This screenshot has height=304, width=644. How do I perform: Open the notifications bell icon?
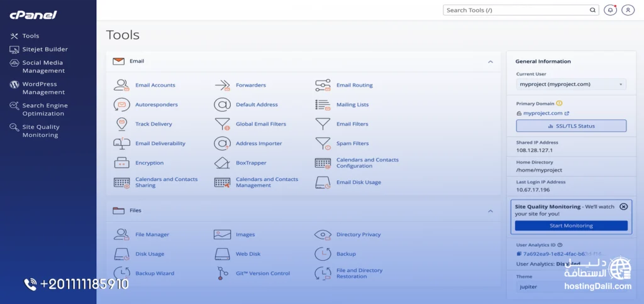click(x=610, y=10)
